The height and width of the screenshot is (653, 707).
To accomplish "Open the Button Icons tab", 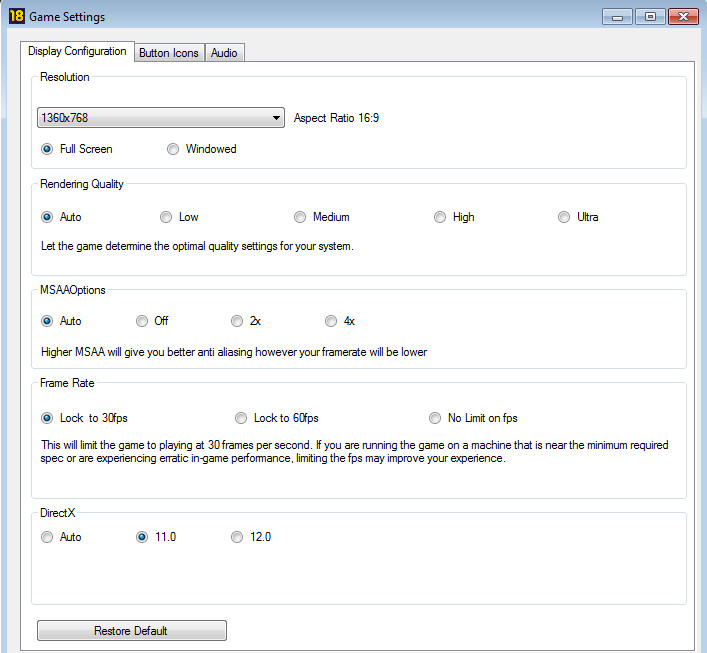I will 169,53.
